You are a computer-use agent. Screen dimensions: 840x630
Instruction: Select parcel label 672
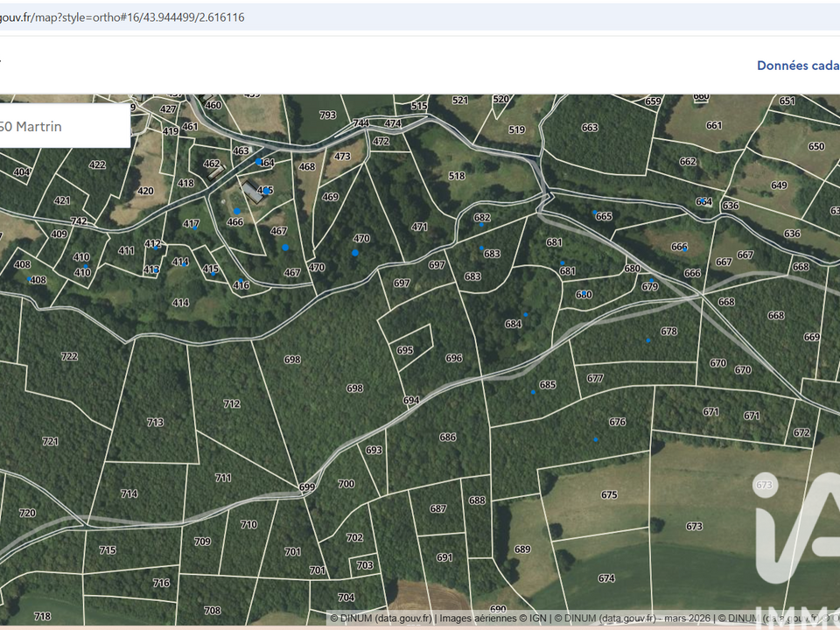801,432
